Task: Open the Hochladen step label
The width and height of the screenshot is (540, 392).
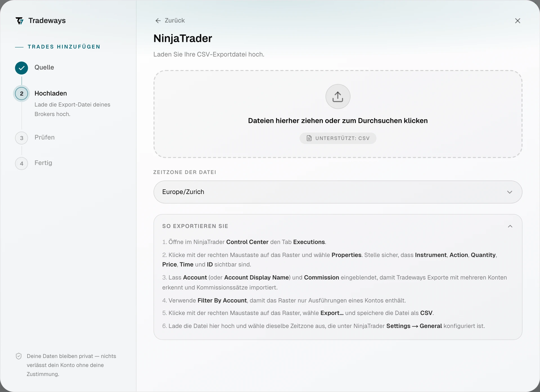Action: click(51, 93)
